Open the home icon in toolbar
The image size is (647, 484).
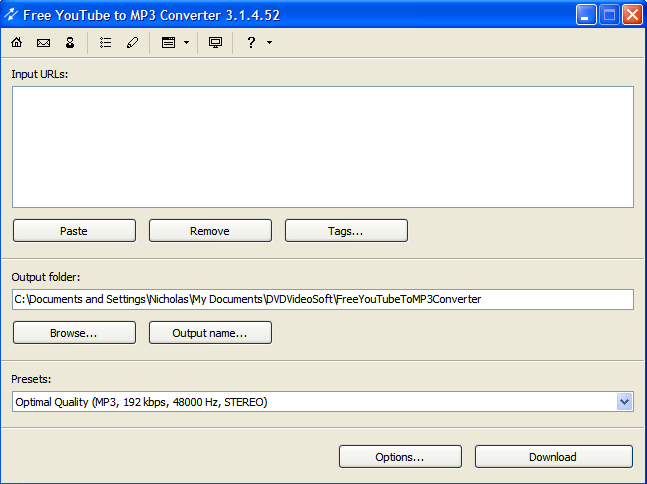coord(17,42)
